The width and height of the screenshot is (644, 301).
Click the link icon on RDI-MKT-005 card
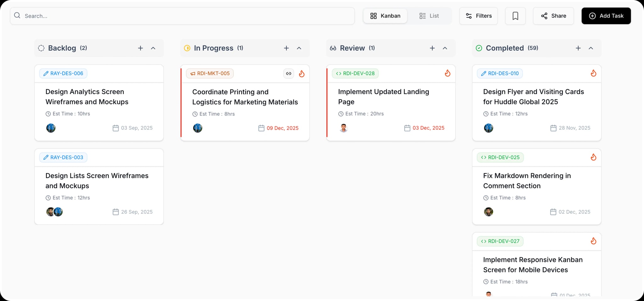point(288,74)
